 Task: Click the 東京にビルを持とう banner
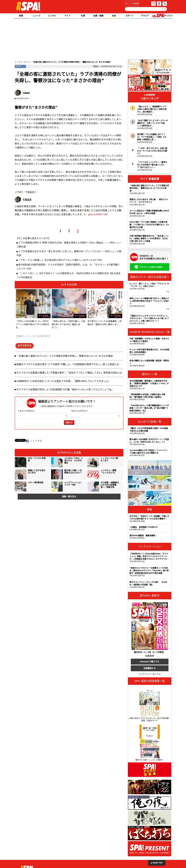click(149, 467)
